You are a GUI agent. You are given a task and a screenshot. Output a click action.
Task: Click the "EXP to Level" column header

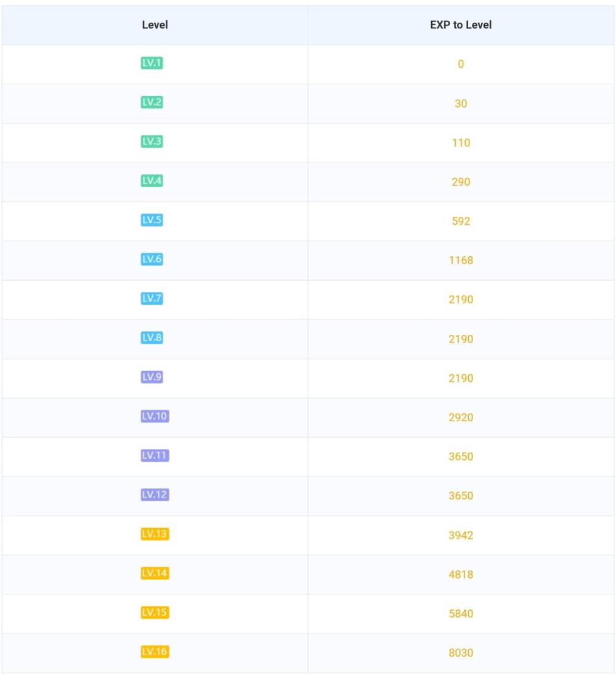click(461, 25)
